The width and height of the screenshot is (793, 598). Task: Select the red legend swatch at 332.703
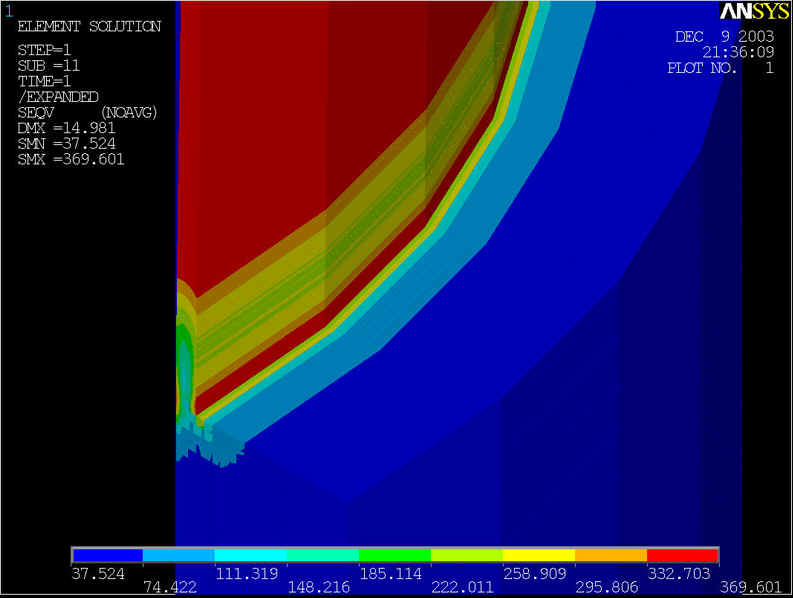[683, 555]
